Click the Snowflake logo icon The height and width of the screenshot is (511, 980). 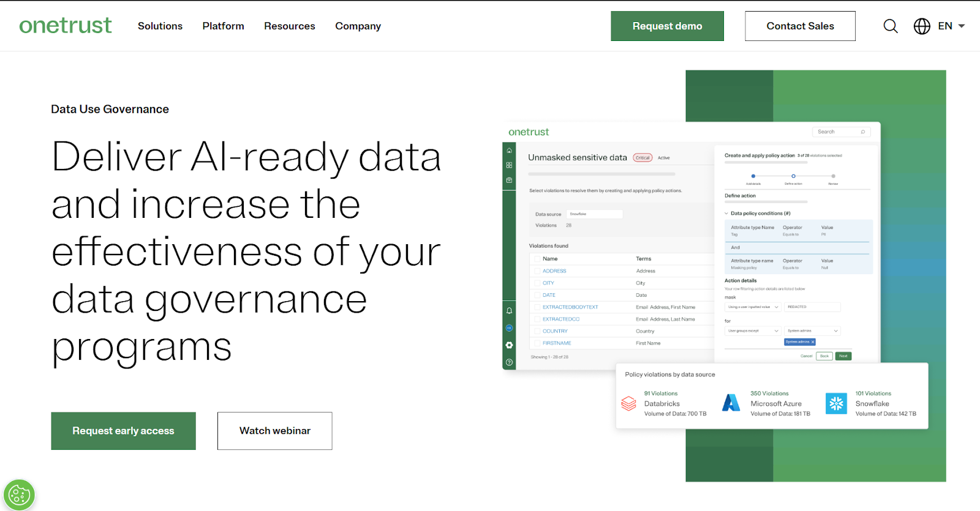click(836, 403)
